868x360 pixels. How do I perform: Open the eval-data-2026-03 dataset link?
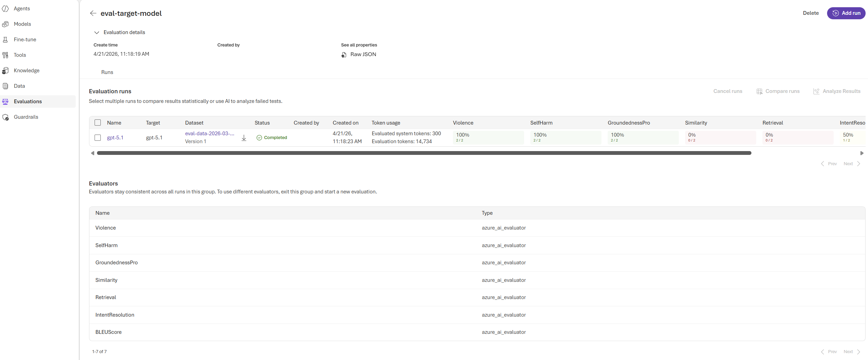210,134
